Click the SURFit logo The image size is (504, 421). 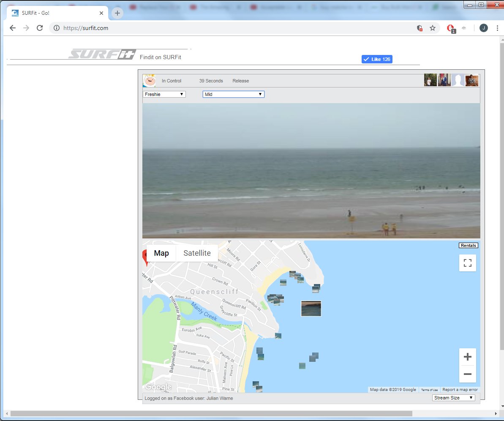coord(102,55)
